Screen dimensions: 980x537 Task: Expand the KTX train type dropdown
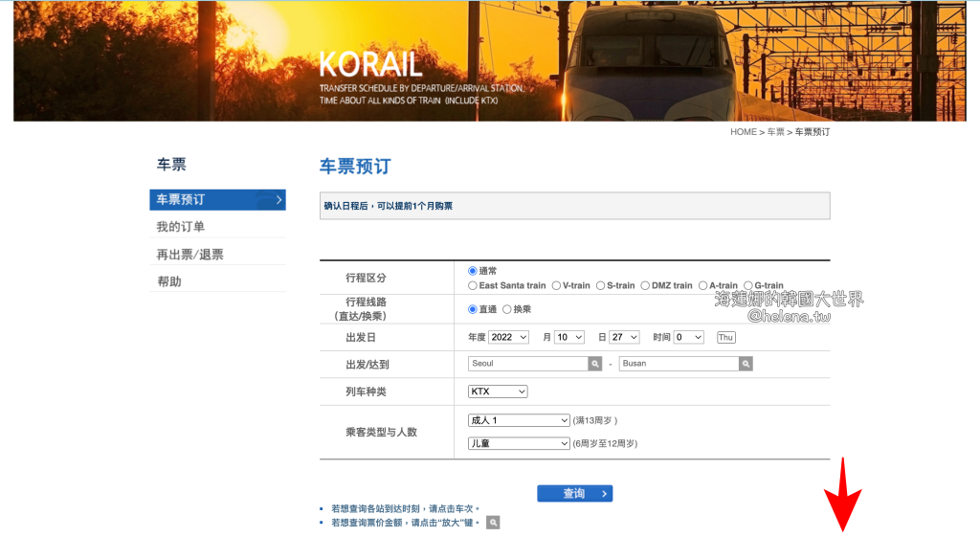[x=498, y=392]
